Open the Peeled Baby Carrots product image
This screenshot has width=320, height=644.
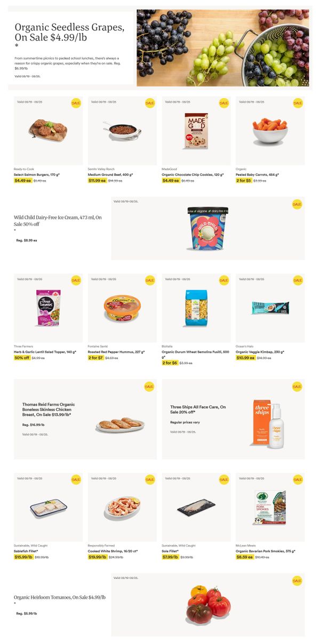(270, 131)
